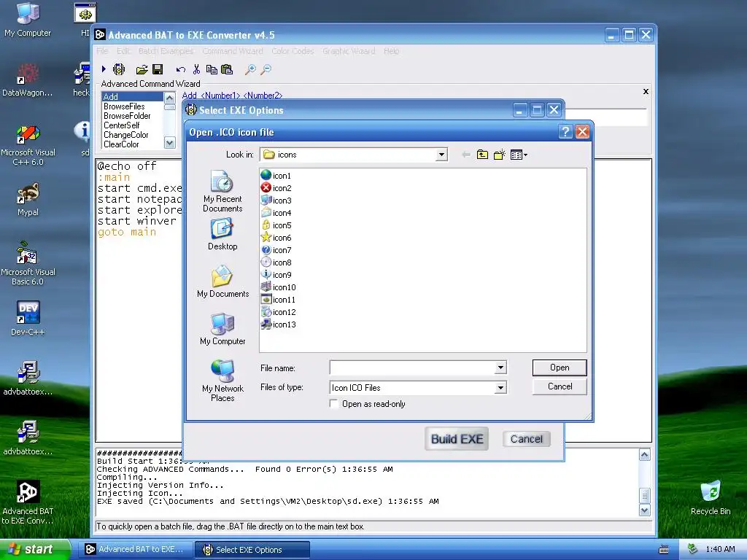
Task: Open the Edit menu in converter
Action: 123,51
